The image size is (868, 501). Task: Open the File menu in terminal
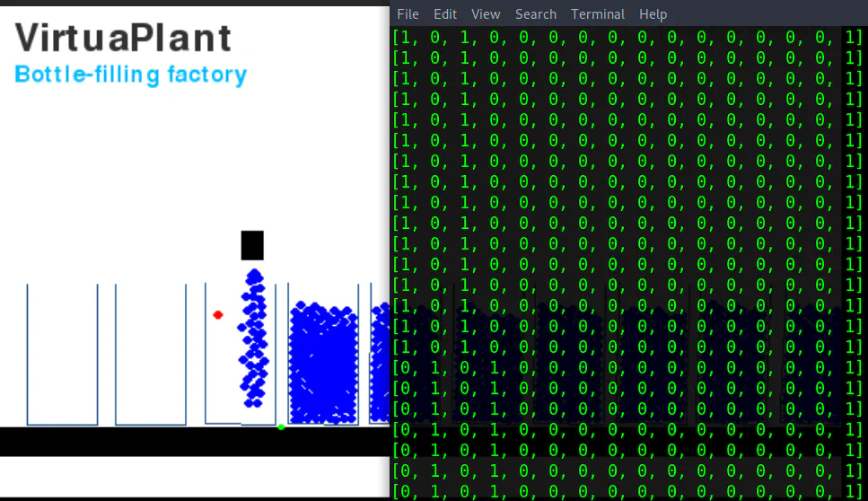tap(408, 14)
